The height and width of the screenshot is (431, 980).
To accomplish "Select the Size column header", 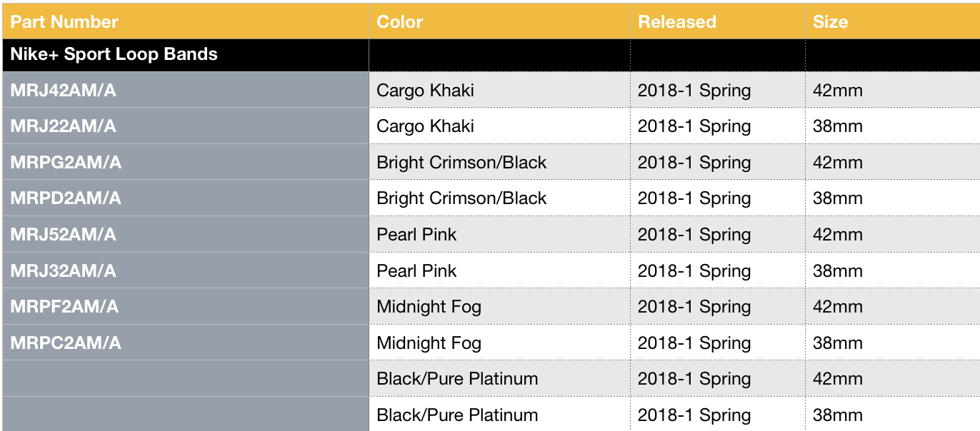I will pyautogui.click(x=830, y=22).
